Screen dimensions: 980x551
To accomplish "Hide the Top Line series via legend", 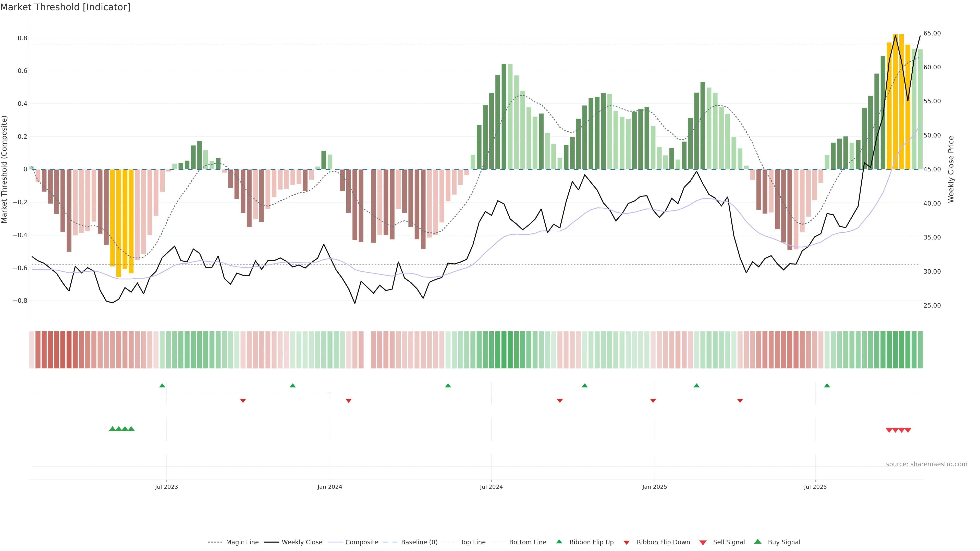I will 473,542.
